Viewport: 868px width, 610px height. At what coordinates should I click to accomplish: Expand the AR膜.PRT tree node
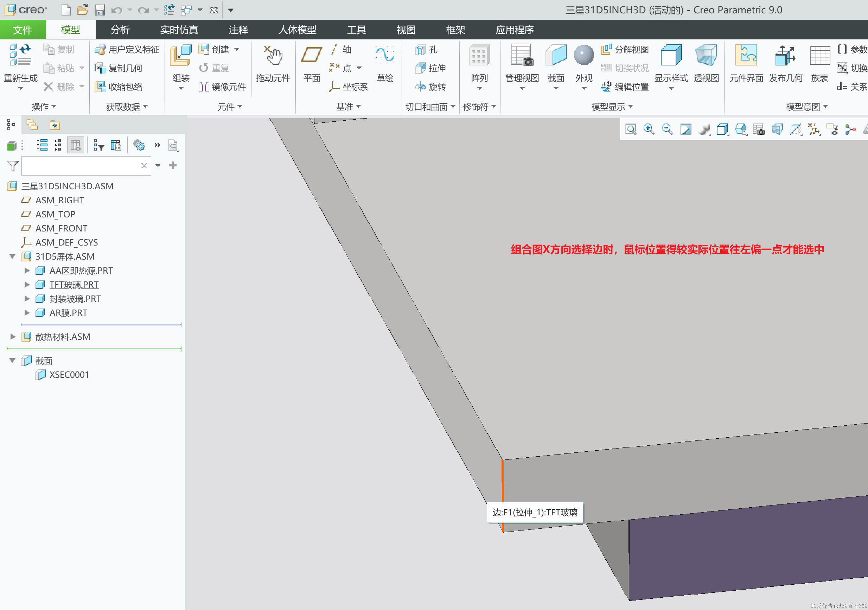[x=26, y=313]
